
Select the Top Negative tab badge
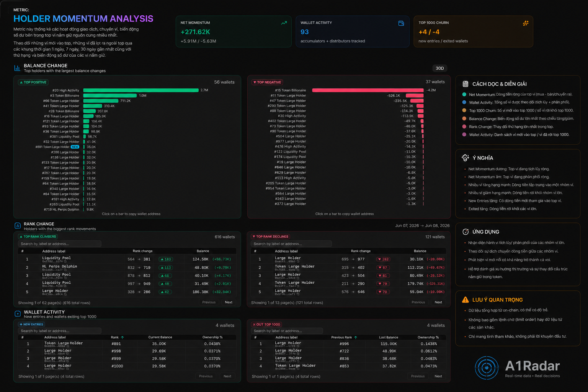pyautogui.click(x=267, y=82)
